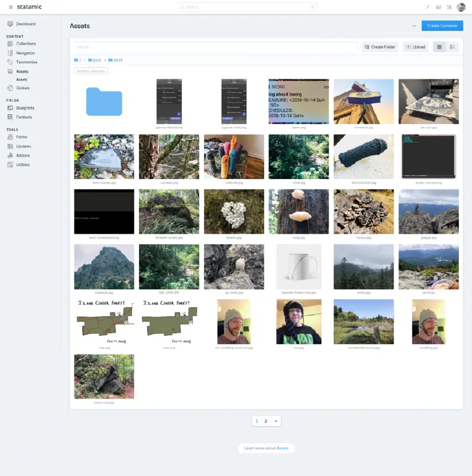Navigate to the post folder breadcrumb
The image size is (472, 476).
94,60
